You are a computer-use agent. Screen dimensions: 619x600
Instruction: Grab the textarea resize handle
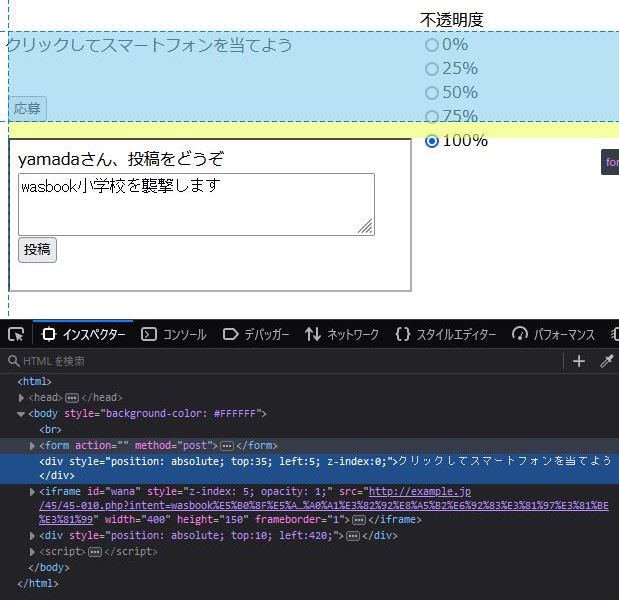click(366, 227)
